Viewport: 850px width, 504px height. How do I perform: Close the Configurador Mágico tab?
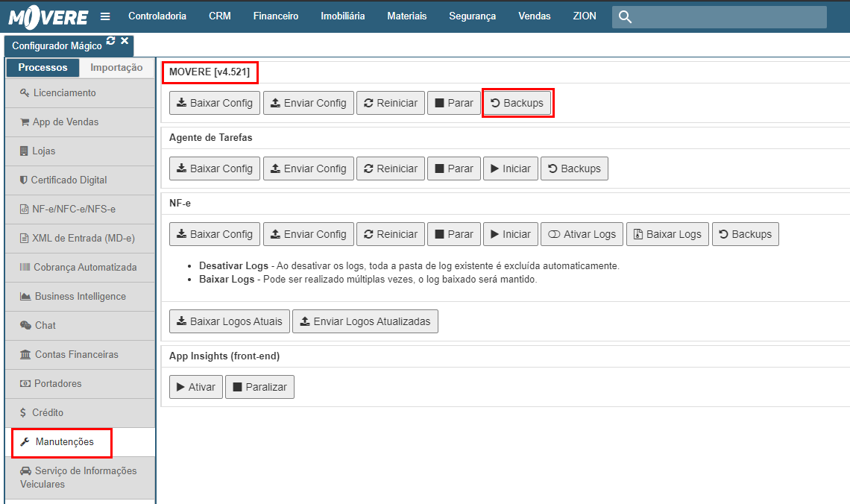click(125, 41)
